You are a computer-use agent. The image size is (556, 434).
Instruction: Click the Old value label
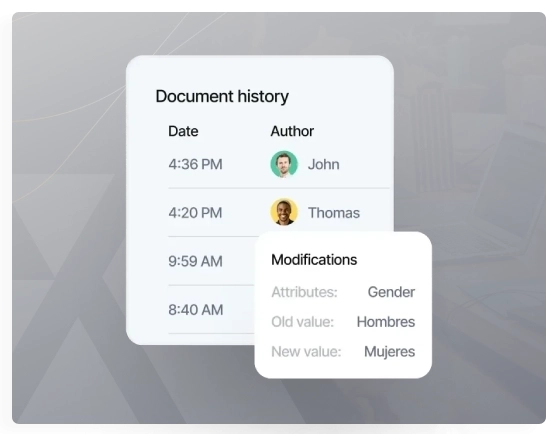[302, 322]
